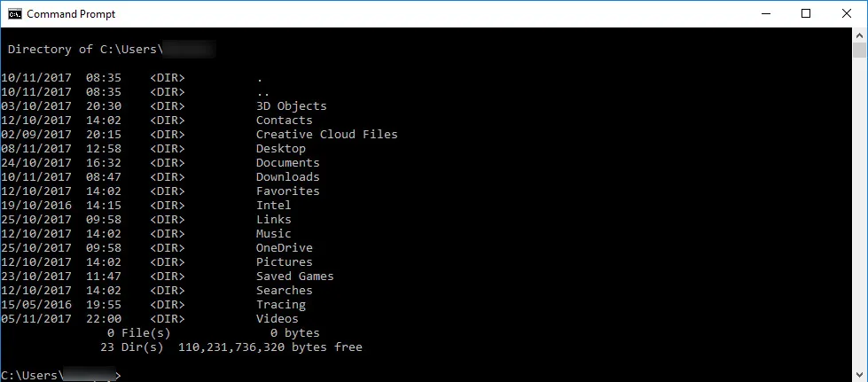Viewport: 868px width, 382px height.
Task: Click the scrollbar up arrow
Action: (x=859, y=35)
